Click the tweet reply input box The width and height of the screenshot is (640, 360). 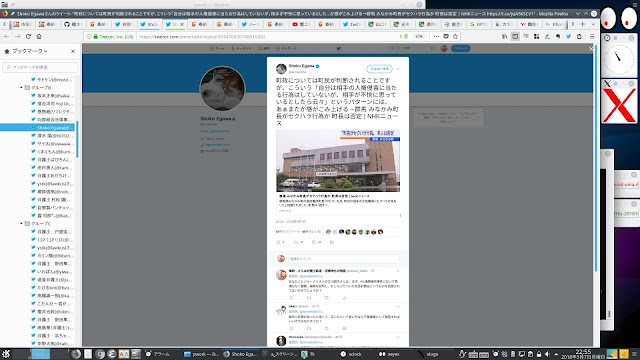[x=343, y=259]
